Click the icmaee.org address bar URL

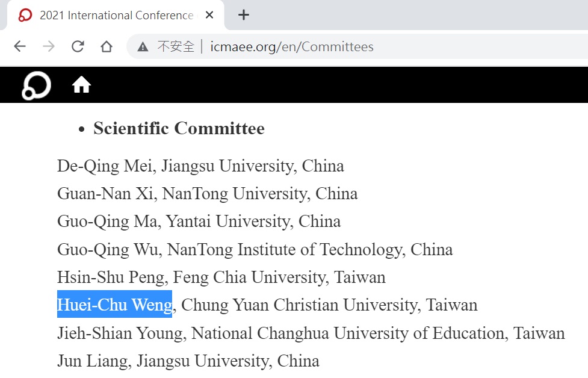(x=292, y=47)
